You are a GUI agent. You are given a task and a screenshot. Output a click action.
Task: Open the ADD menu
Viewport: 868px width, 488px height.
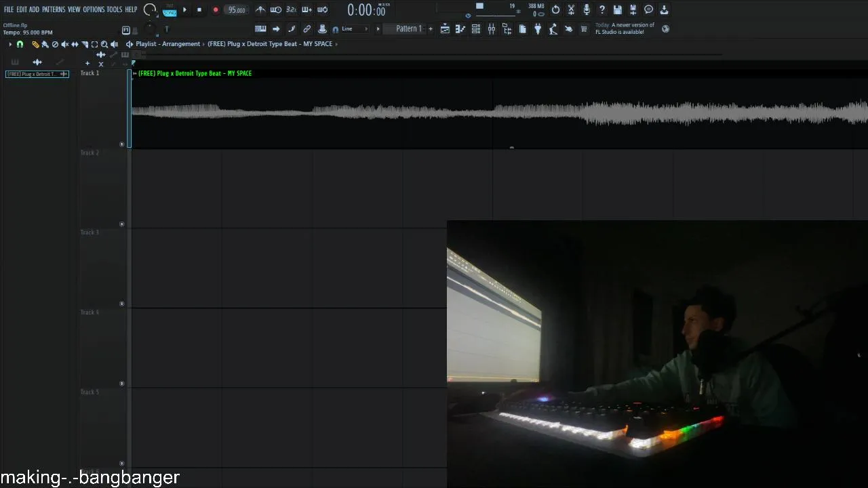coord(34,9)
